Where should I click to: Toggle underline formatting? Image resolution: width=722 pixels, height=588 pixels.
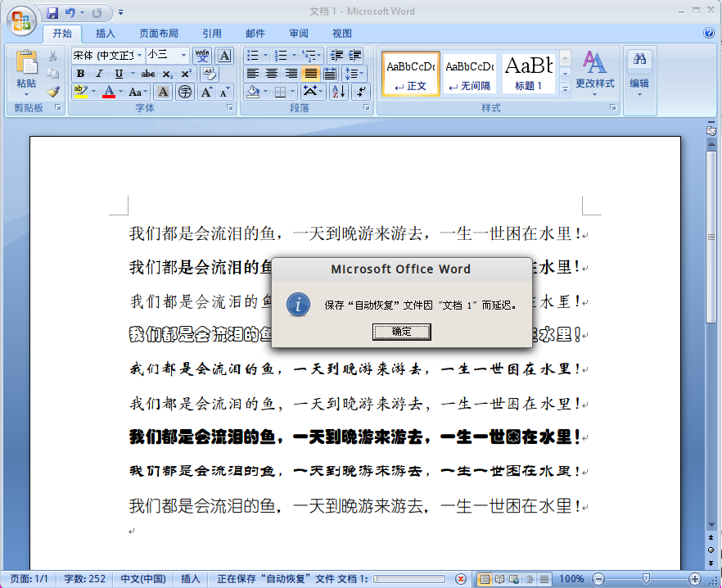[x=119, y=75]
